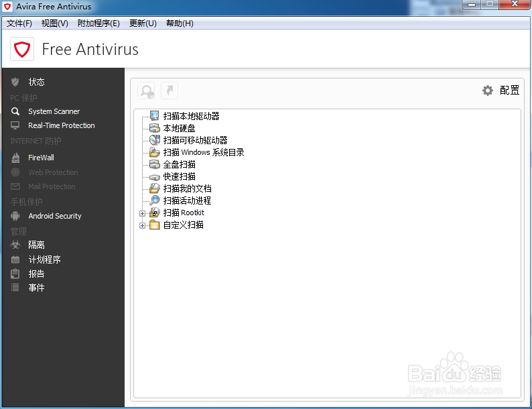Screen dimensions: 532x409
Task: Click the quarantine biohazard icon
Action: (x=15, y=244)
